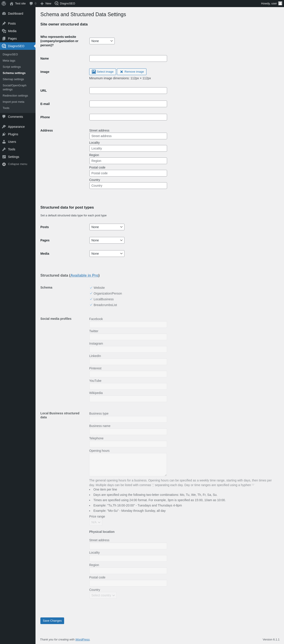Open the Dashboard icon in sidebar
The image size is (284, 644).
[x=4, y=14]
